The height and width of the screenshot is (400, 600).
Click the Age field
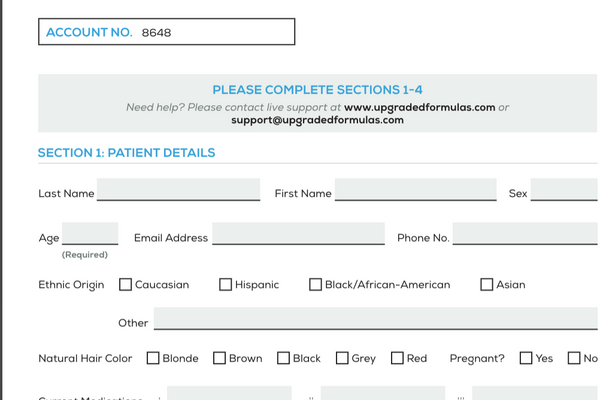click(x=90, y=234)
